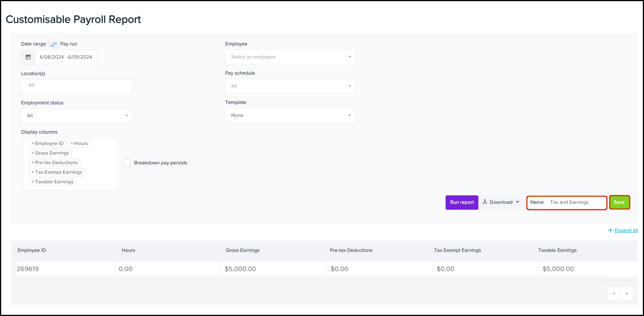Image resolution: width=644 pixels, height=316 pixels.
Task: Expand the Download options caret
Action: [x=517, y=202]
